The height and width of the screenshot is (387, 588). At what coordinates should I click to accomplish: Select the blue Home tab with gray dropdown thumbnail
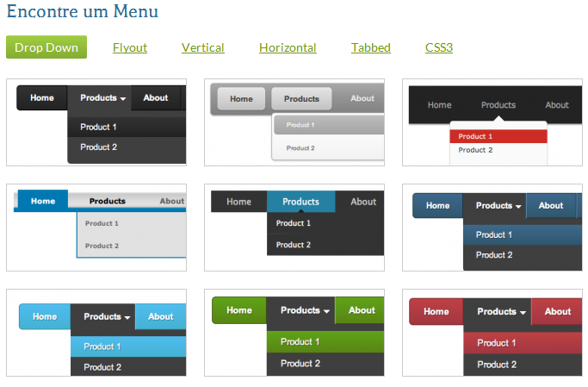pos(96,228)
